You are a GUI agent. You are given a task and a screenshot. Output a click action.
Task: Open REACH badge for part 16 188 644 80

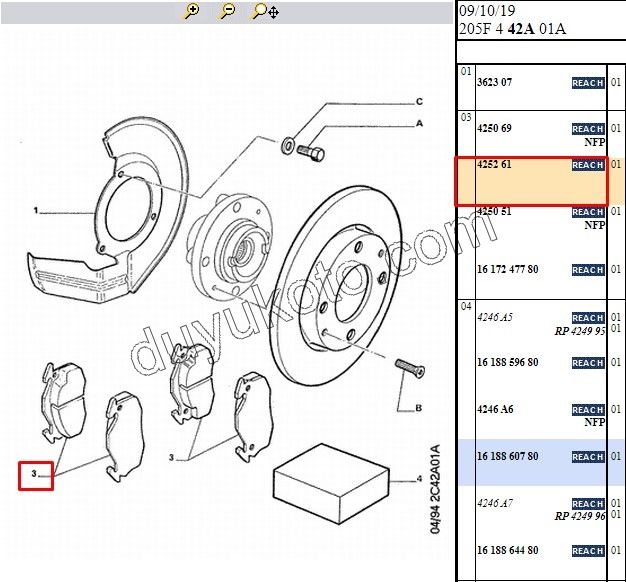coord(587,551)
